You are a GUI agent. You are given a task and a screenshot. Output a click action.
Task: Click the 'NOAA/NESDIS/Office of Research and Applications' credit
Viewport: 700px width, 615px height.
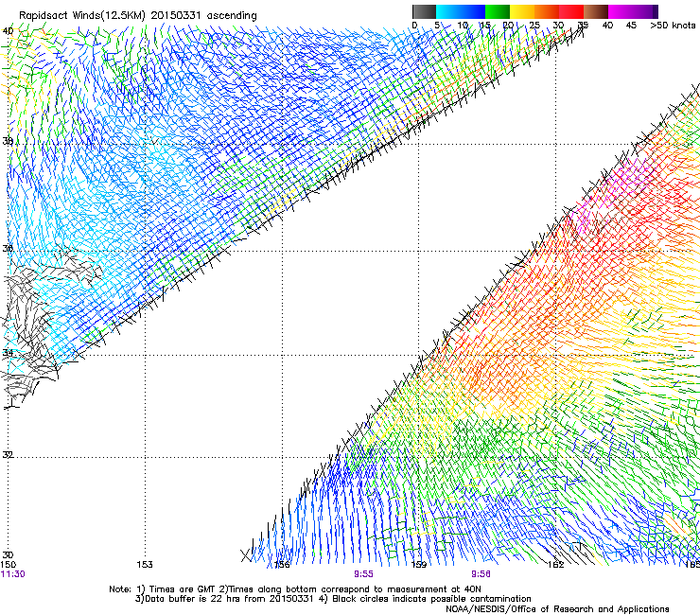pyautogui.click(x=557, y=608)
